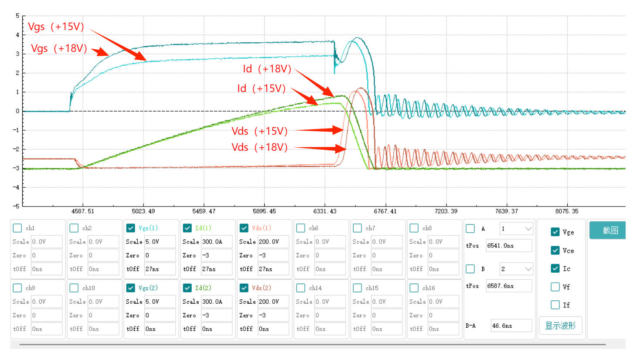The height and width of the screenshot is (356, 644).
Task: Check the Vf display option
Action: [x=555, y=287]
